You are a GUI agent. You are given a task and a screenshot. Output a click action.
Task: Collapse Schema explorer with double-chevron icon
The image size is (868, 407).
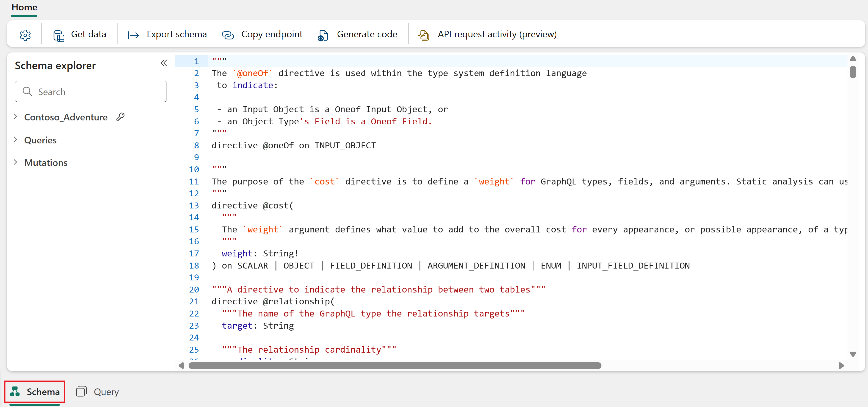click(164, 63)
